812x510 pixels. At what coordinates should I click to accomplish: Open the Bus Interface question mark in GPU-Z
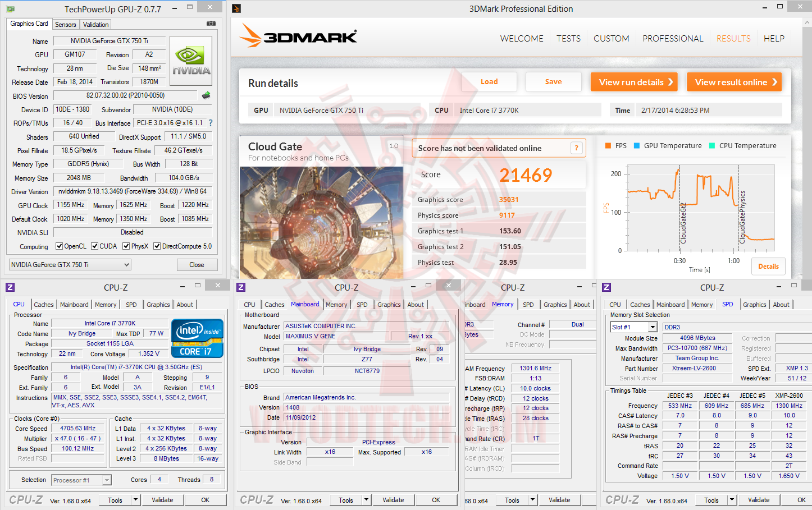[x=211, y=122]
